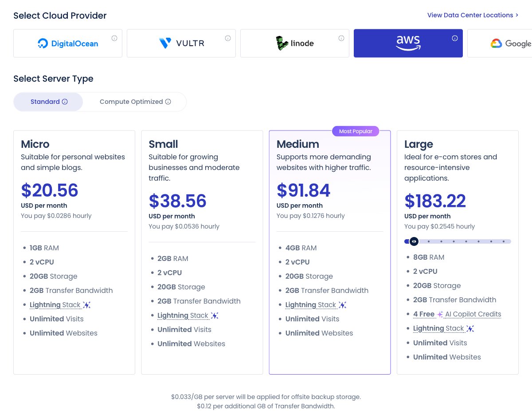The width and height of the screenshot is (532, 411).
Task: Click the $20.56 Micro price
Action: 50,190
